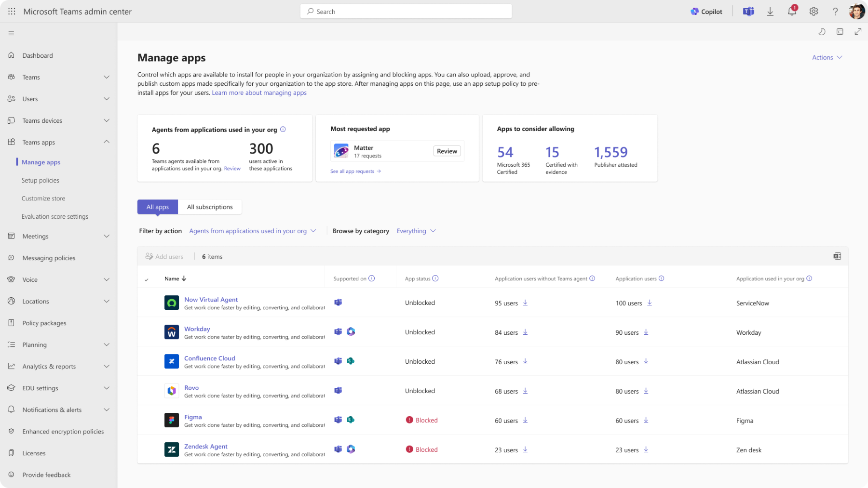Click the Add users button
The image size is (868, 488).
pyautogui.click(x=164, y=256)
